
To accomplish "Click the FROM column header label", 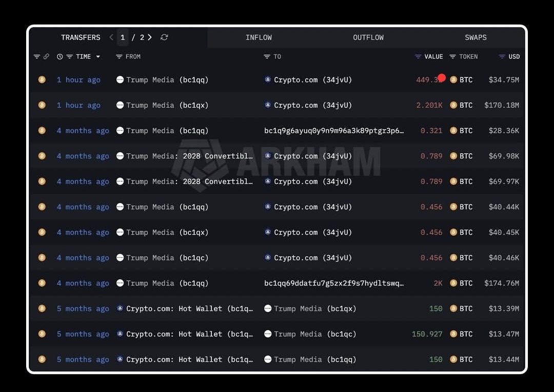I will pyautogui.click(x=133, y=56).
